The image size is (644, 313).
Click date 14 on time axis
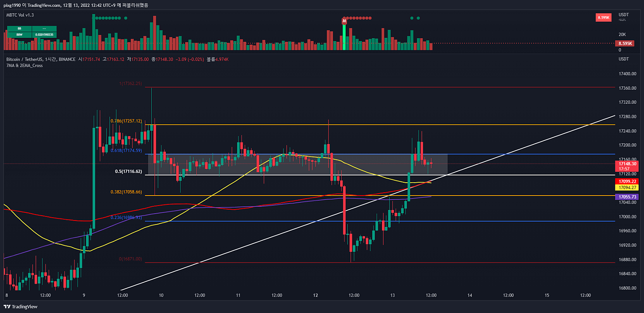point(470,295)
